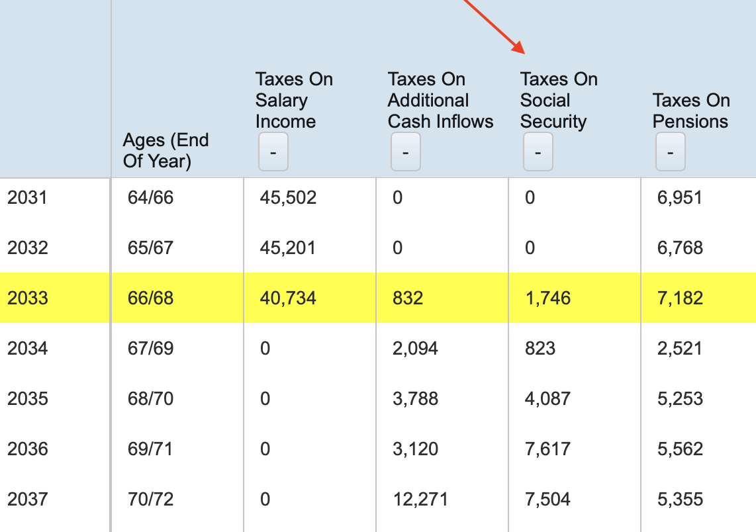Screen dimensions: 756x532
Task: Click the 1,746 Social Security tax value
Action: pos(541,298)
